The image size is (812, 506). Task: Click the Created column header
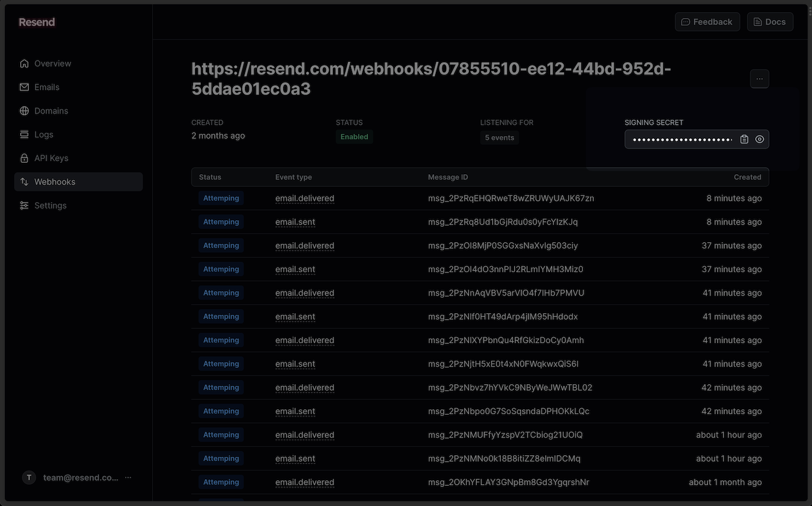click(x=747, y=177)
